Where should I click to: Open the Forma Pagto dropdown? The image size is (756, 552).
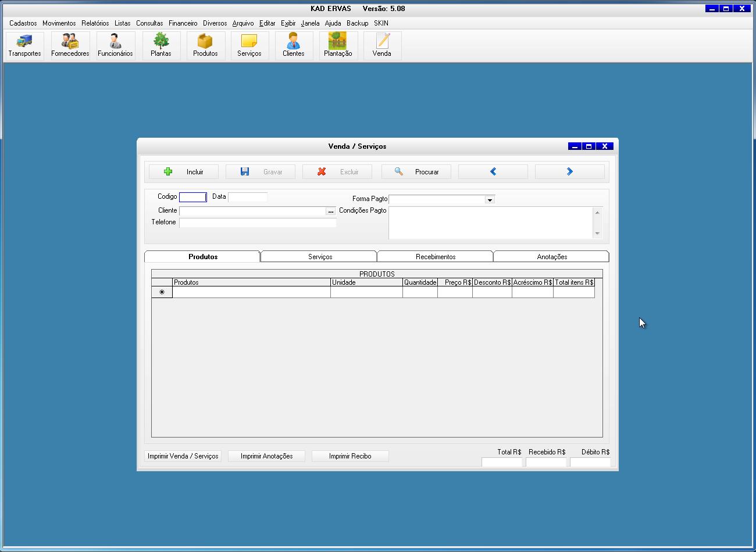tap(490, 199)
